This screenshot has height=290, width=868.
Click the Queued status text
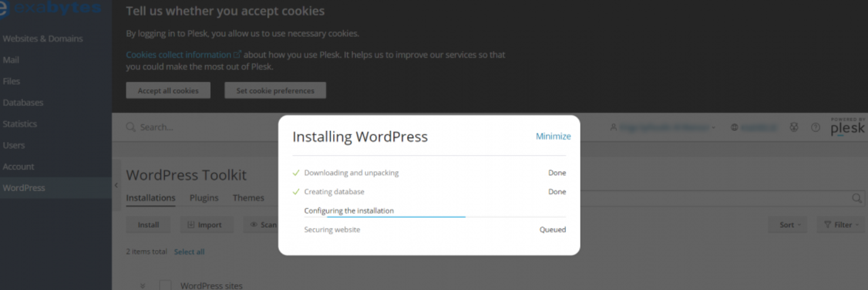[x=553, y=230]
